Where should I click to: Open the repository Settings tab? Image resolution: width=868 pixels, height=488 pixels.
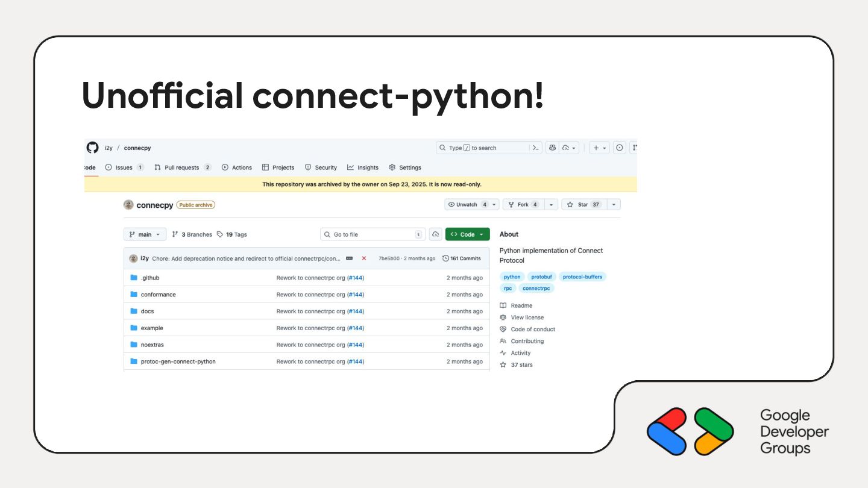pos(405,167)
